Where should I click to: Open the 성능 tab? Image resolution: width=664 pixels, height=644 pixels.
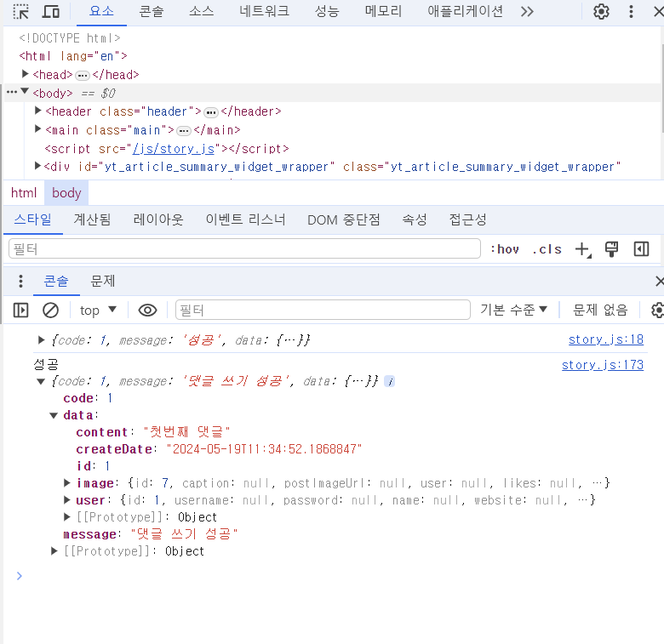(x=327, y=11)
